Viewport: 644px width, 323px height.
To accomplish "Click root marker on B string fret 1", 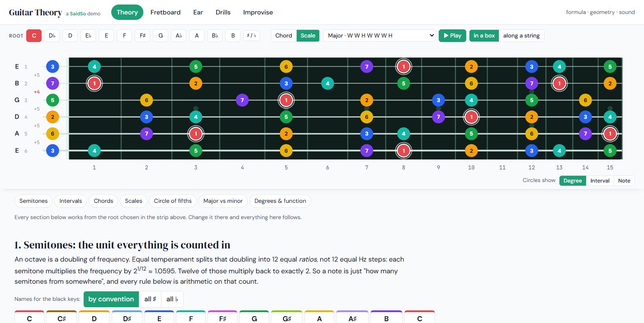I will pos(94,84).
